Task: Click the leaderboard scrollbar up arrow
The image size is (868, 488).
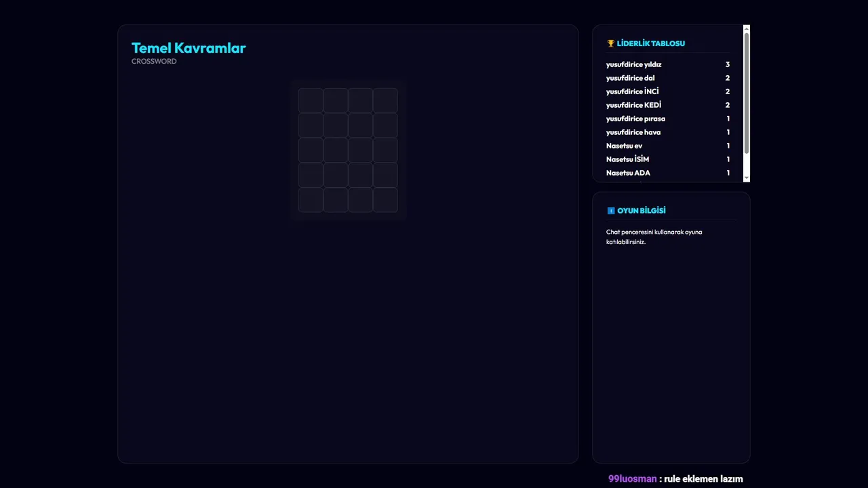Action: click(x=747, y=28)
